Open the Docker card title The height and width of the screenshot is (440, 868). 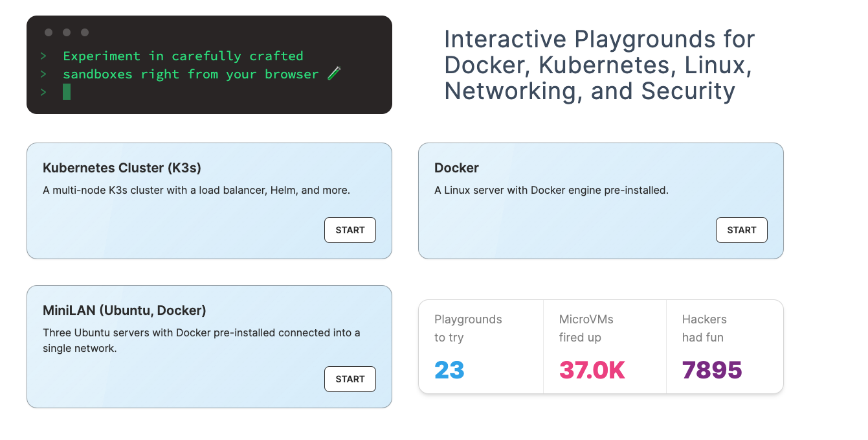point(456,168)
